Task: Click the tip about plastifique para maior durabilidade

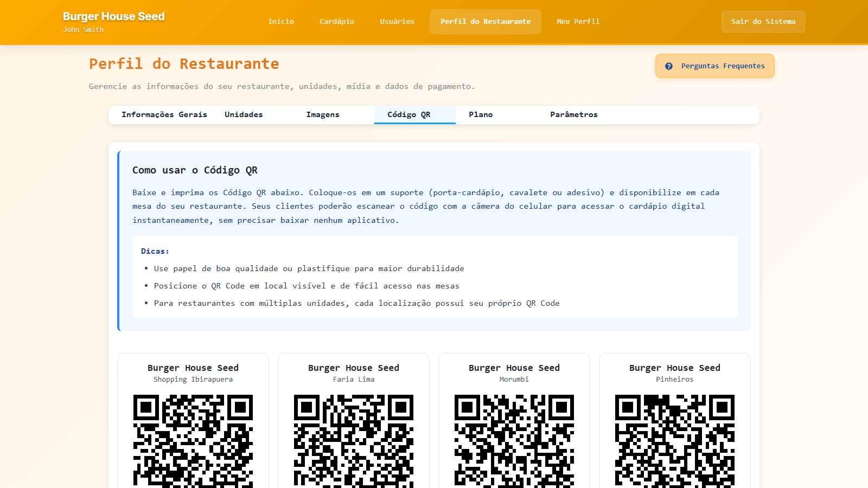Action: tap(309, 268)
